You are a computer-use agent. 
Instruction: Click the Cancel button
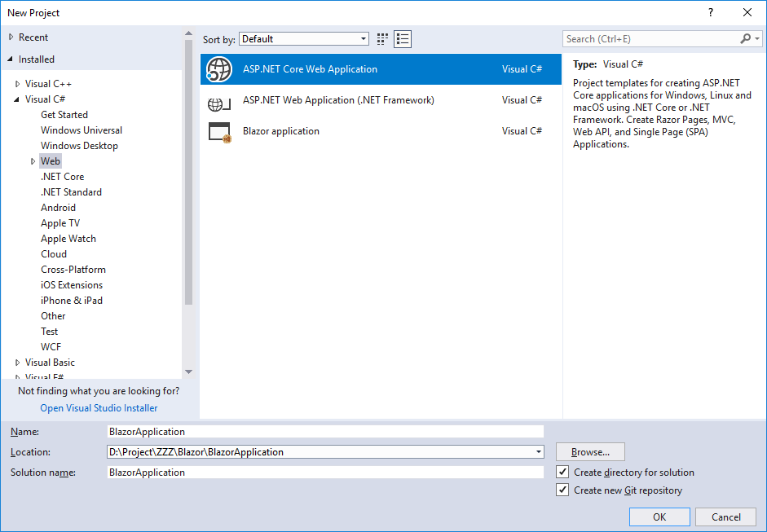(726, 517)
